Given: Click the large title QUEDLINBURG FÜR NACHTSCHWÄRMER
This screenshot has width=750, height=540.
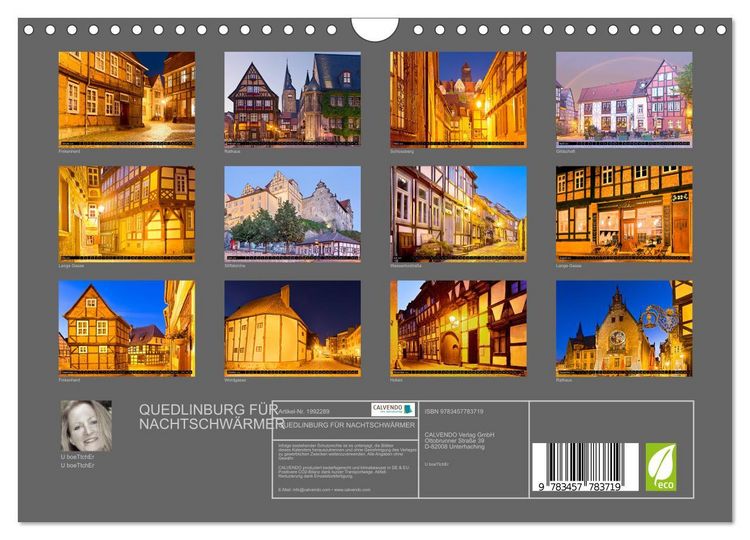Looking at the screenshot, I should pyautogui.click(x=212, y=417).
